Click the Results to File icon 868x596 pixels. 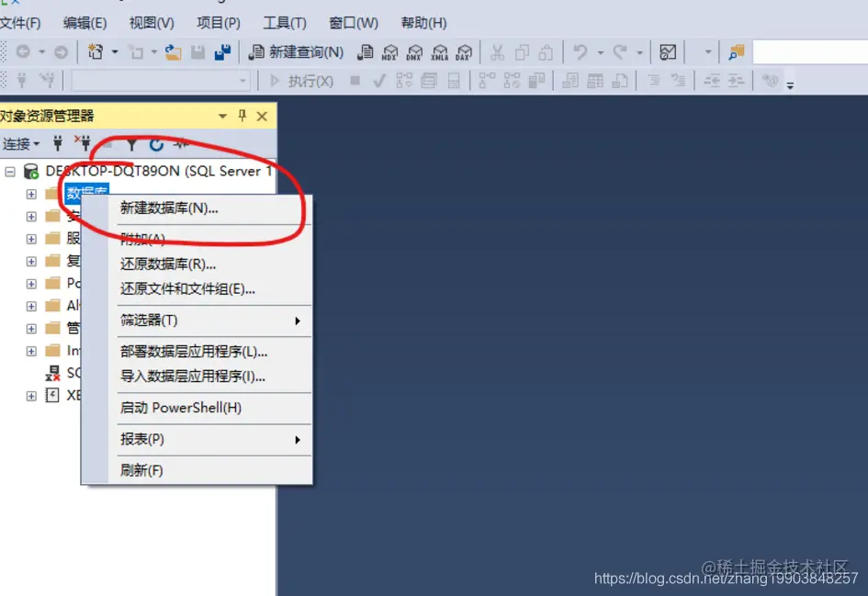click(620, 82)
